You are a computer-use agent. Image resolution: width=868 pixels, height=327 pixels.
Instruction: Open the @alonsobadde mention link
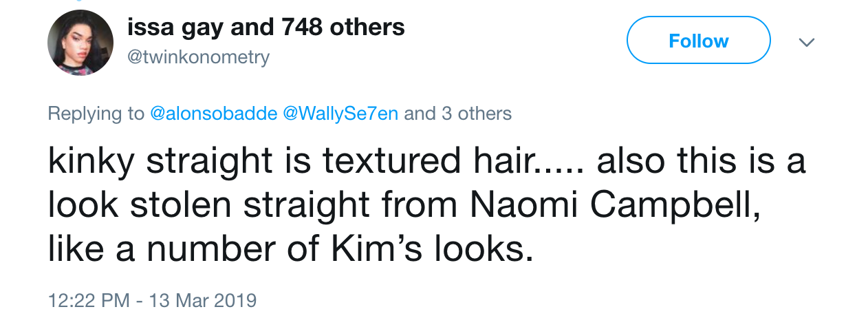pyautogui.click(x=213, y=114)
